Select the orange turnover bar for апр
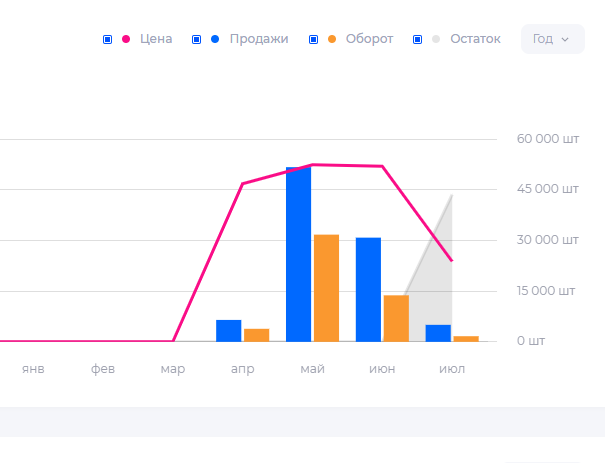The height and width of the screenshot is (463, 605). [x=257, y=335]
